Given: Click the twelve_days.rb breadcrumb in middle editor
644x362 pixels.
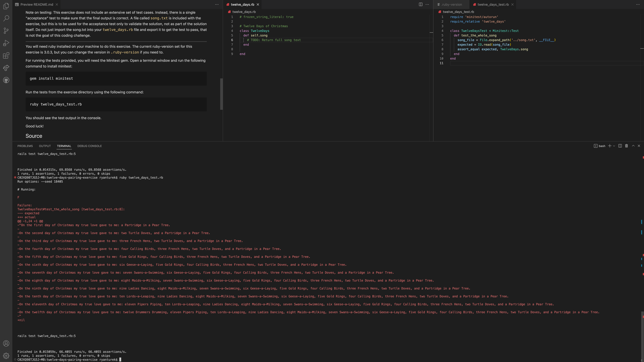Looking at the screenshot, I should coord(244,12).
